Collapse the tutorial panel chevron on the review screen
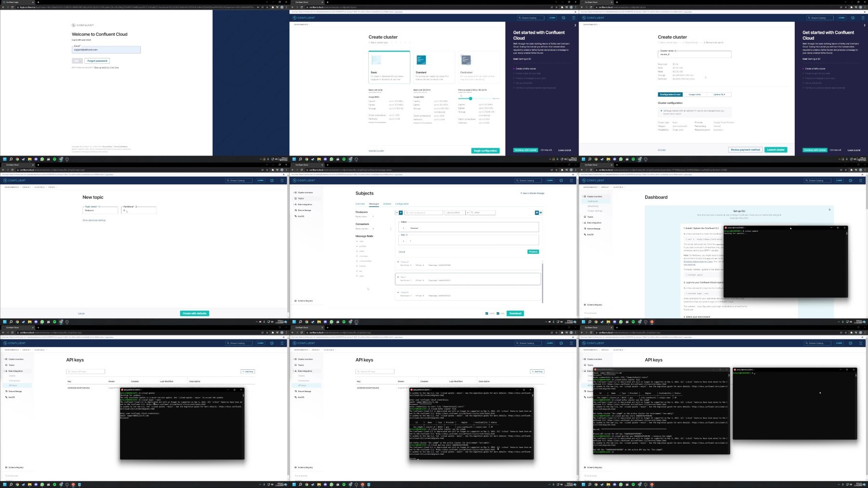Screen dimensions: 868x488 865,25
